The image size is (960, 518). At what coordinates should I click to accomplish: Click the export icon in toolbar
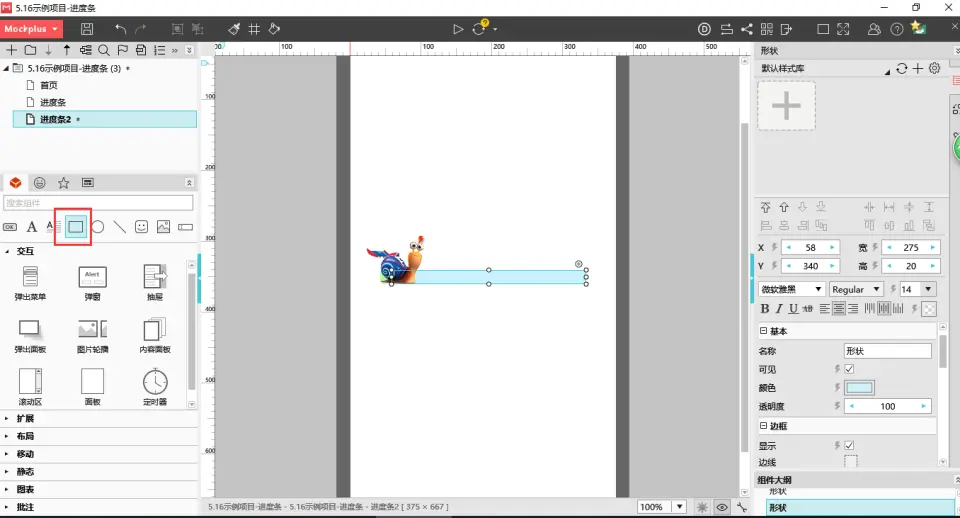tap(787, 29)
